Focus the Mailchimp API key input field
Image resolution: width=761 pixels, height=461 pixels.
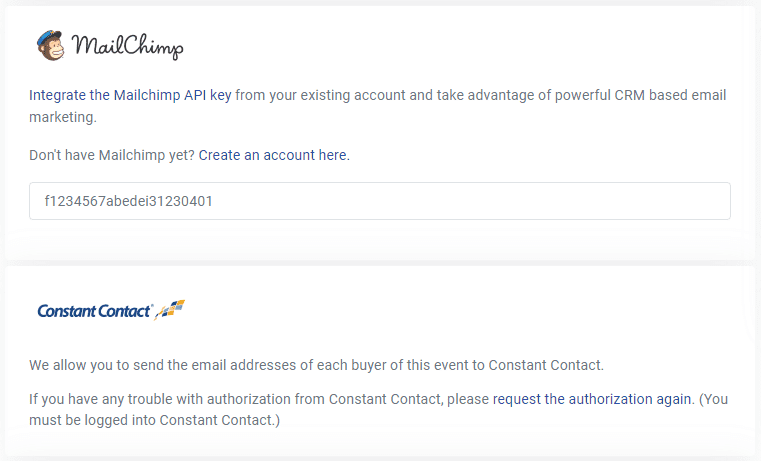point(379,201)
